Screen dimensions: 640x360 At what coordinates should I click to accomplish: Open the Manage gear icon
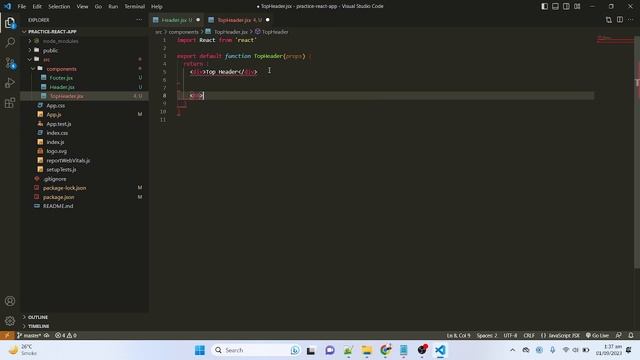point(10,321)
